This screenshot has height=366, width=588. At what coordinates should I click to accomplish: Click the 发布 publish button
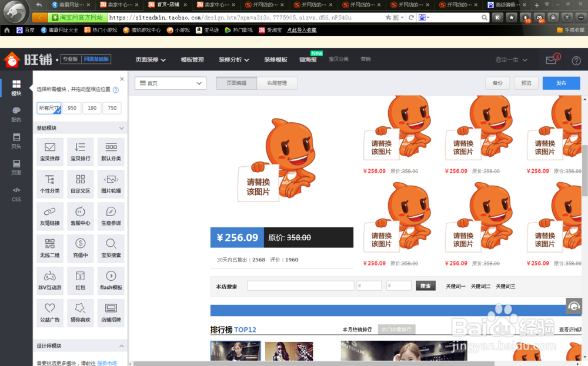561,83
